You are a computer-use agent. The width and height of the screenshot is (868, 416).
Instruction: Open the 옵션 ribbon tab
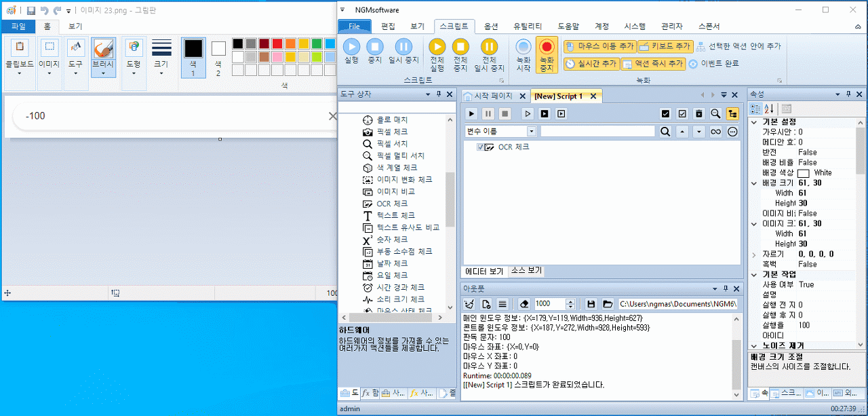point(491,26)
